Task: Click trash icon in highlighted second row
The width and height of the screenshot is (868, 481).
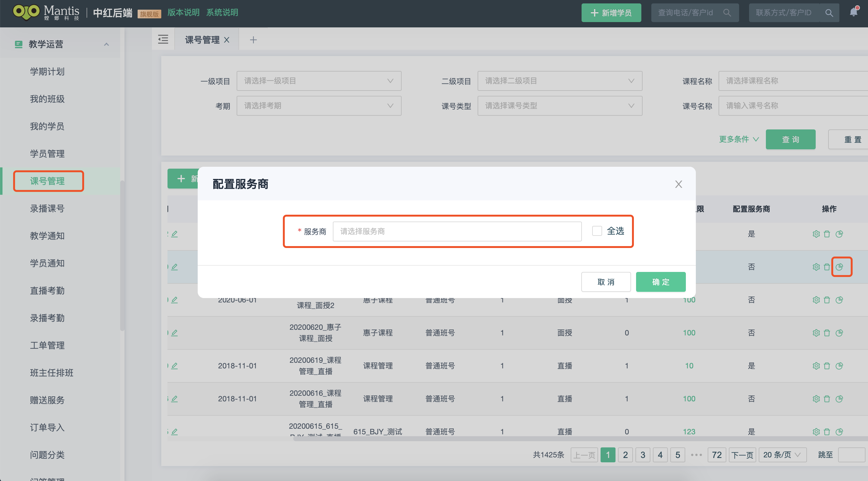Action: click(x=827, y=267)
